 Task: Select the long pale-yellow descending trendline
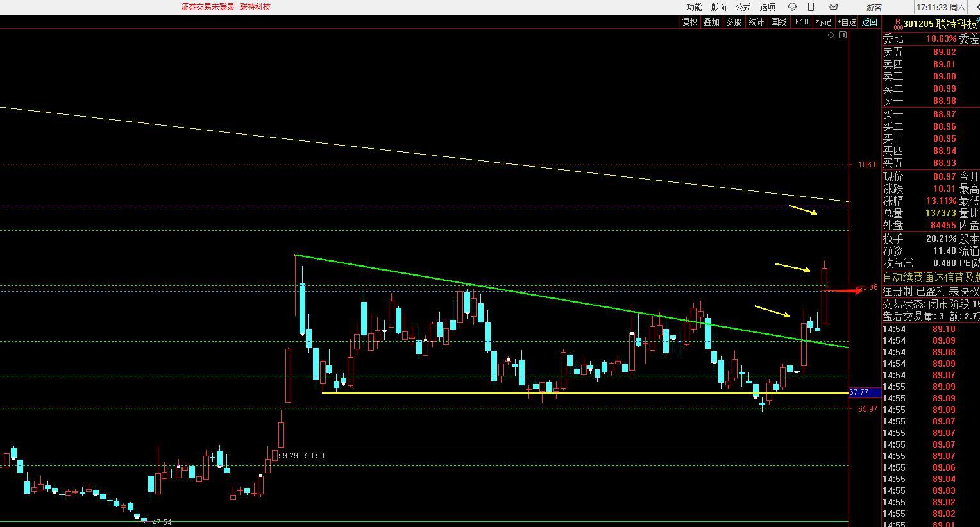coord(423,154)
